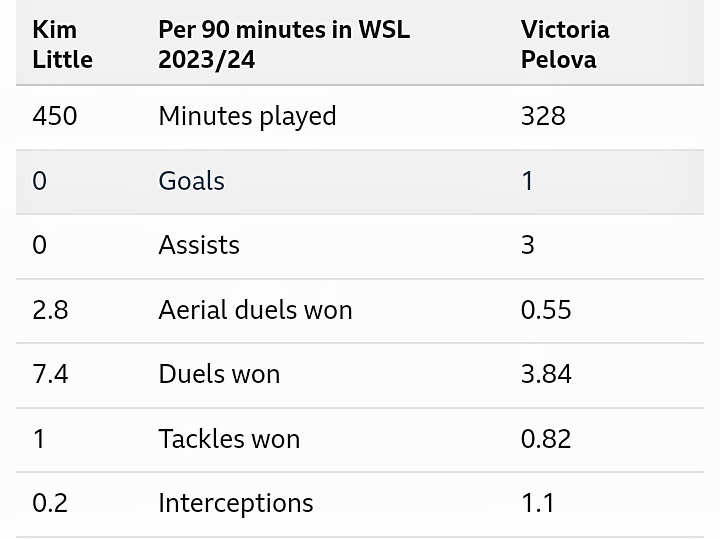Screen dimensions: 720x539
Task: Select the Duels won row label
Action: [x=219, y=374]
